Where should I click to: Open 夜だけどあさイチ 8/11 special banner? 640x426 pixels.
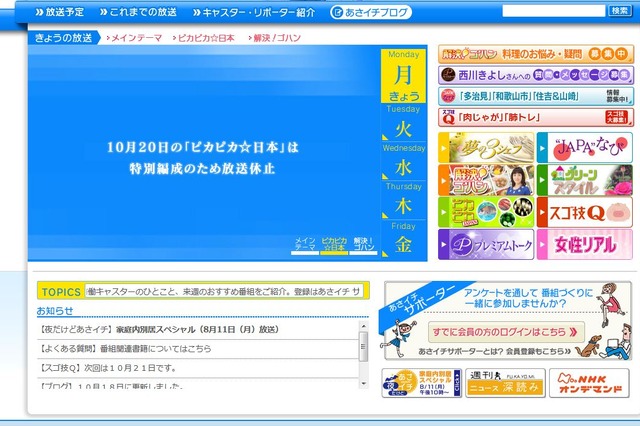click(422, 383)
